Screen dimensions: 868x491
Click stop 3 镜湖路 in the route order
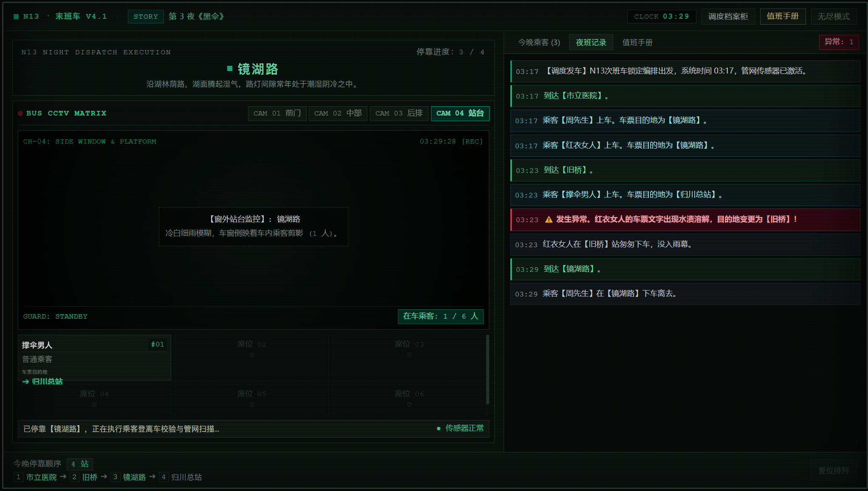click(129, 477)
